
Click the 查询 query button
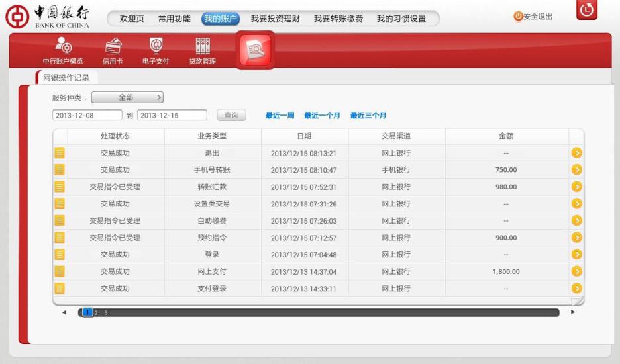coord(231,116)
